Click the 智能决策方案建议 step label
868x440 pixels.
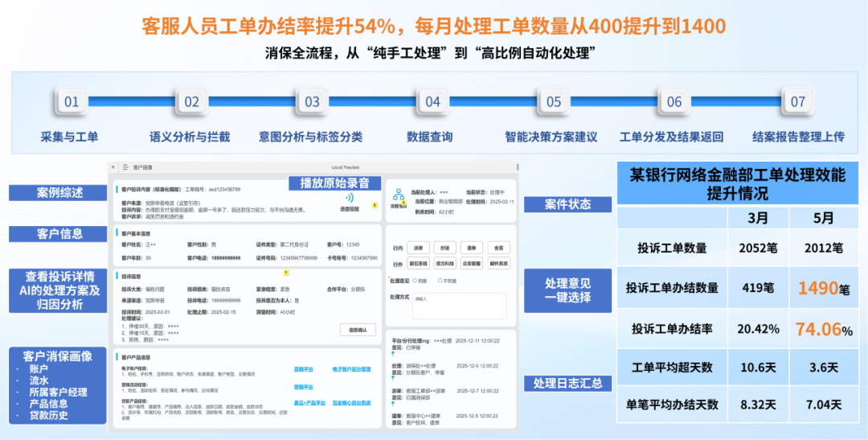(551, 137)
